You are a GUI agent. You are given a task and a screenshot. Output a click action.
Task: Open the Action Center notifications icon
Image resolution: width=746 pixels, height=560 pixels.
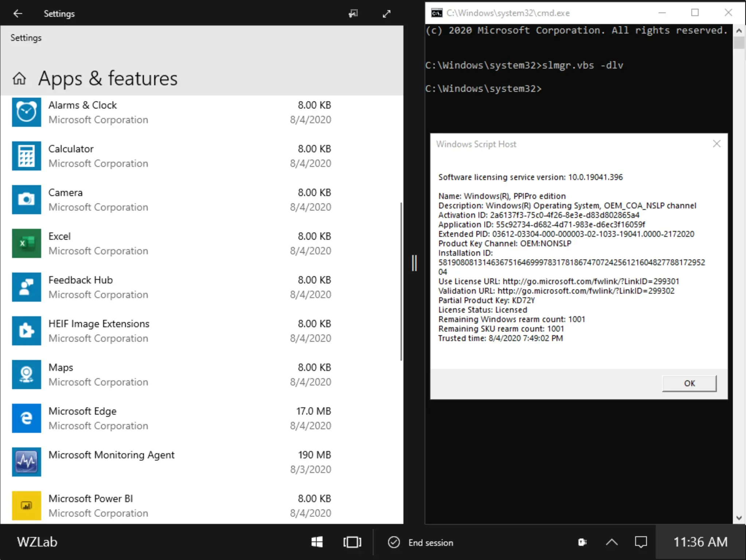click(x=641, y=542)
